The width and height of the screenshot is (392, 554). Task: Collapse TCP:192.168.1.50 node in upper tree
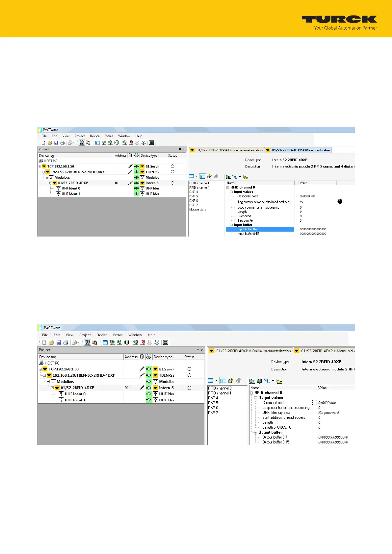pyautogui.click(x=40, y=166)
